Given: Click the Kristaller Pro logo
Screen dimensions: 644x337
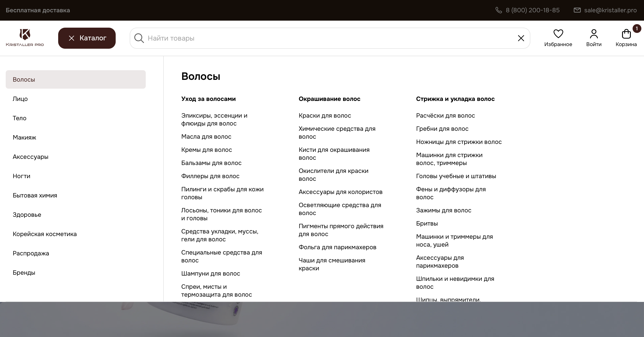Looking at the screenshot, I should [x=25, y=38].
